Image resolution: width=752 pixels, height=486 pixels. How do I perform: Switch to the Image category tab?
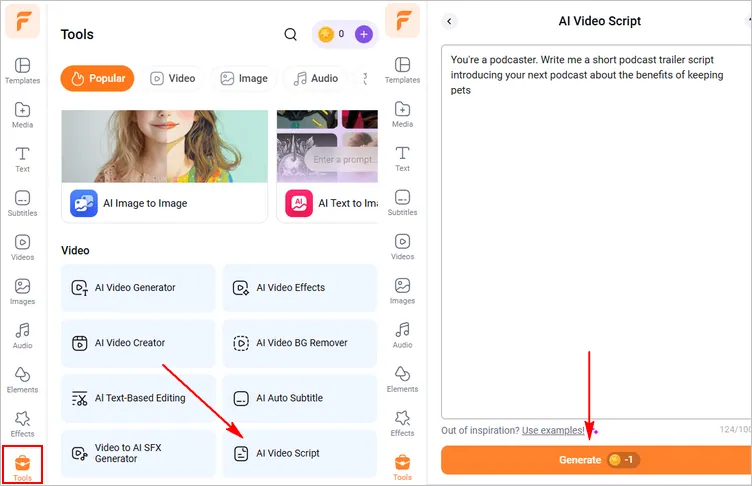click(243, 78)
